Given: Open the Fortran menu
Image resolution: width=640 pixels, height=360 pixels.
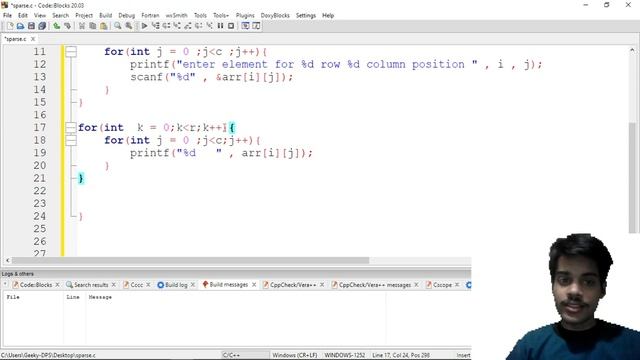Looking at the screenshot, I should pyautogui.click(x=150, y=15).
